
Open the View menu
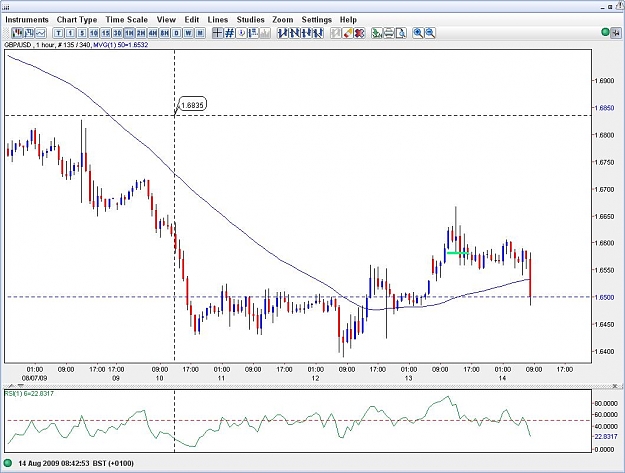pos(166,20)
